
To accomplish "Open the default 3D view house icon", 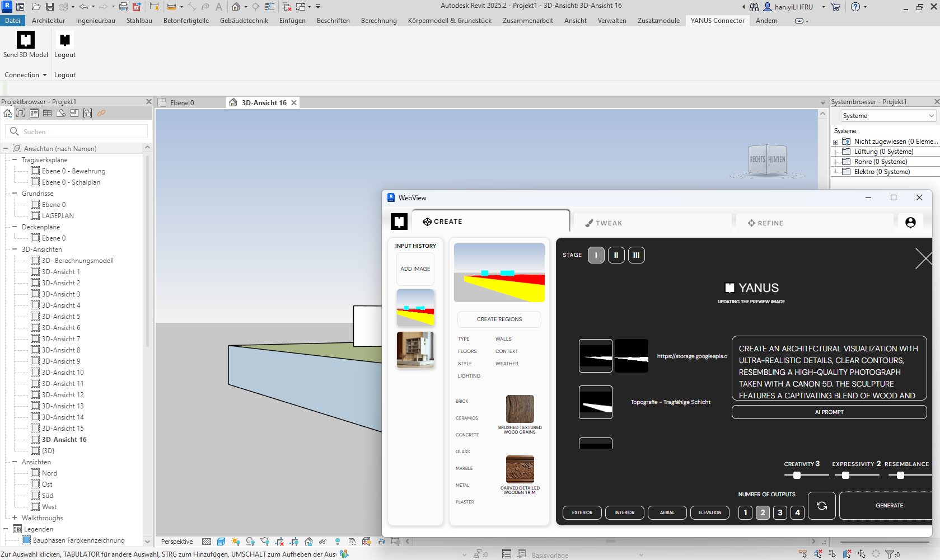I will (236, 7).
